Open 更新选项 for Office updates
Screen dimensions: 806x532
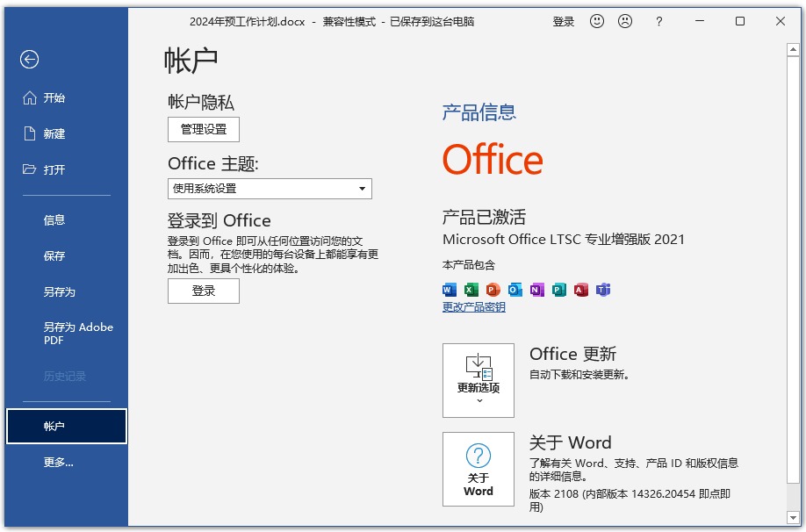click(478, 380)
